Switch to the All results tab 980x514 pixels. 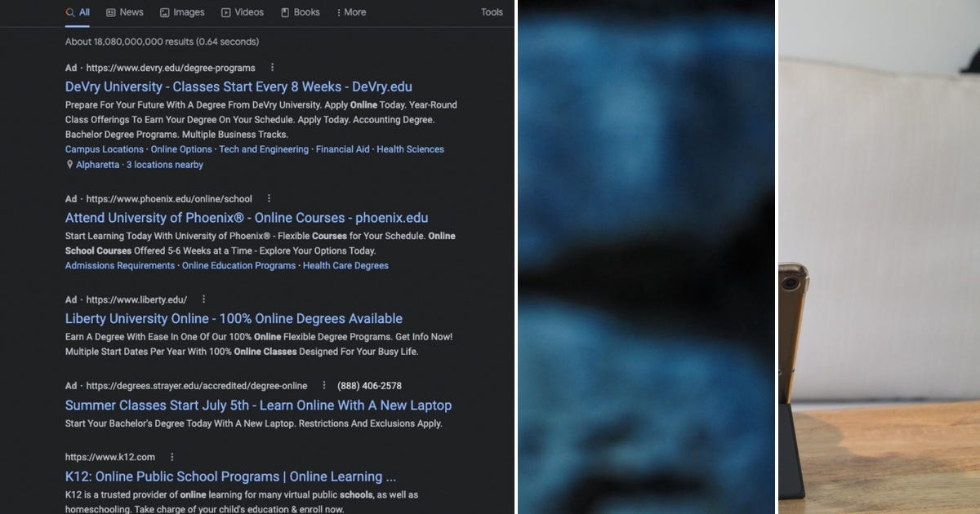79,12
